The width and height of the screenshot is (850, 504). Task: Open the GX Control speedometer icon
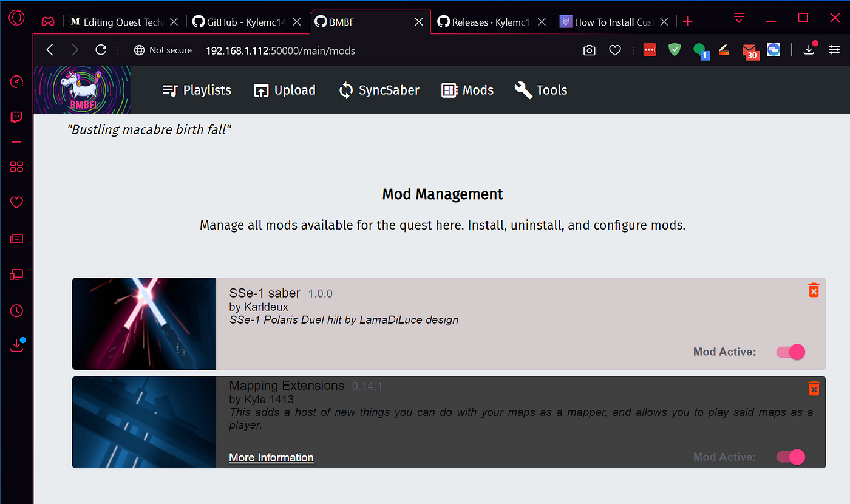coord(16,81)
